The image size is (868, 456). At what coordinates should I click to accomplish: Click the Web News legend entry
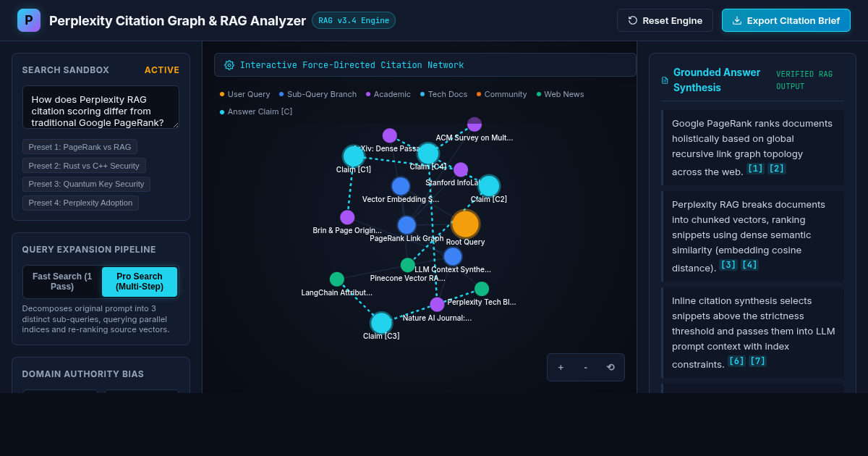(x=561, y=94)
